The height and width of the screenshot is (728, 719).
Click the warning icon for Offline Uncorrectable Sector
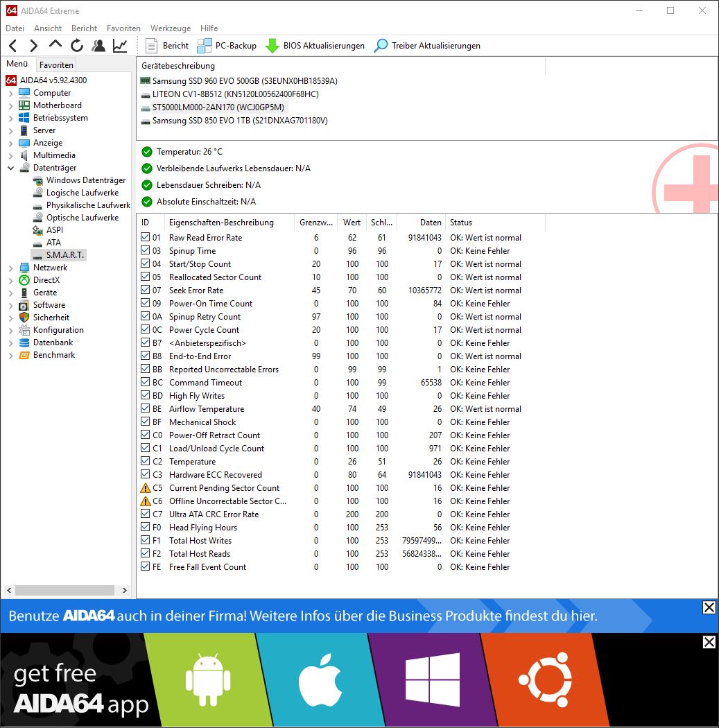(146, 501)
